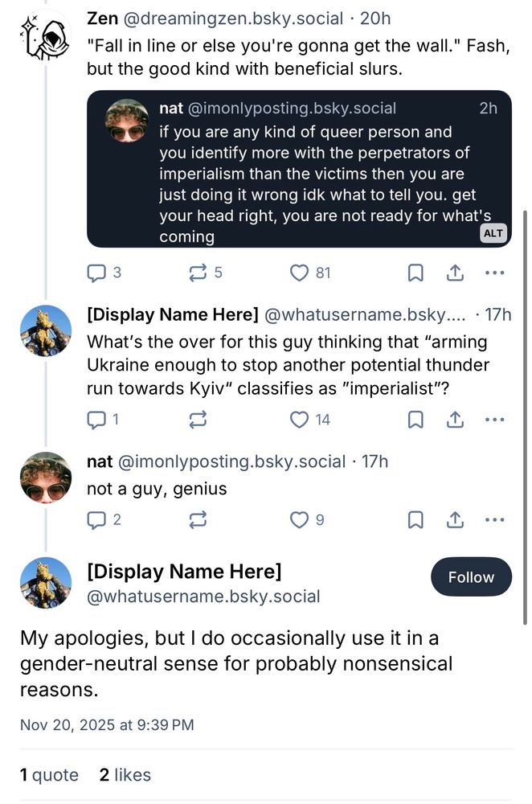This screenshot has width=532, height=804.
Task: Open the more options menu on Zen's post
Action: (495, 273)
